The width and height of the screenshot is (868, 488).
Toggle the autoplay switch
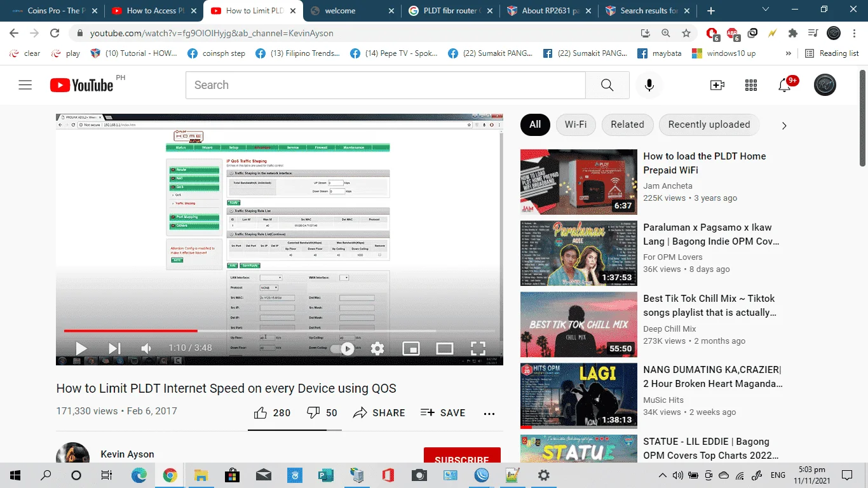343,348
